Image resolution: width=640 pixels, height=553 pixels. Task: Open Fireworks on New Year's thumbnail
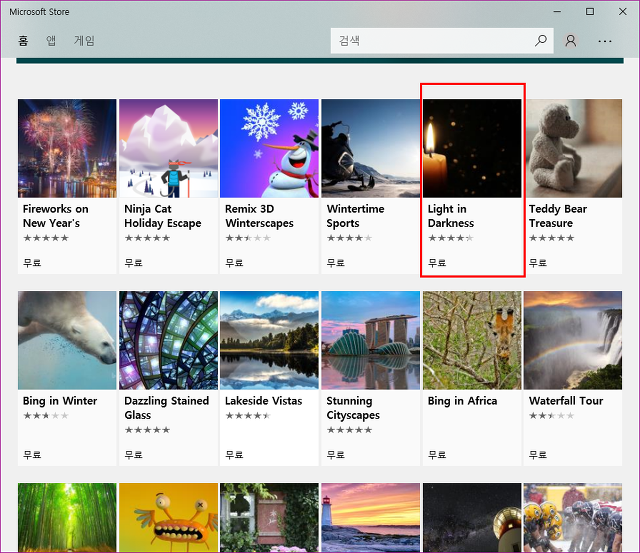(x=67, y=148)
